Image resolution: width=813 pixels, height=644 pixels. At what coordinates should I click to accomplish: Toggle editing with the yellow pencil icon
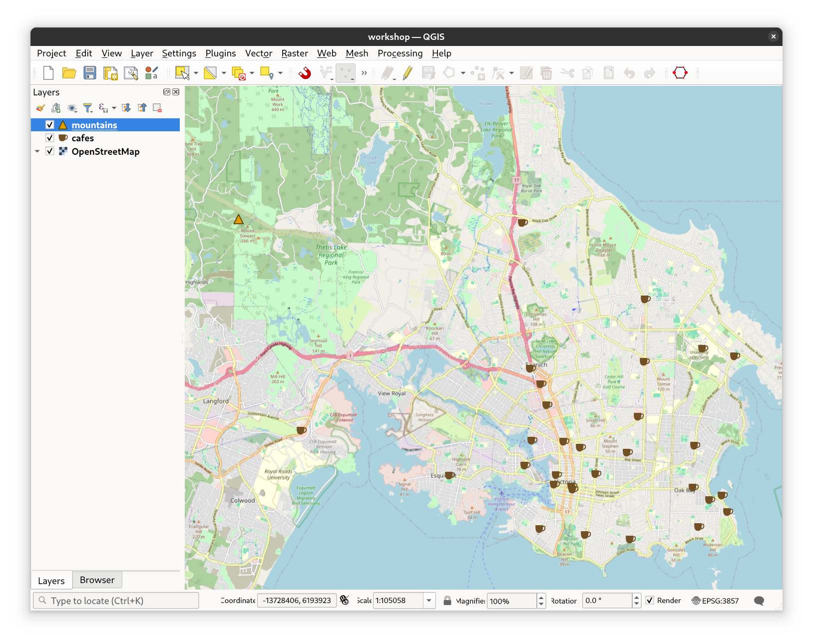coord(407,73)
